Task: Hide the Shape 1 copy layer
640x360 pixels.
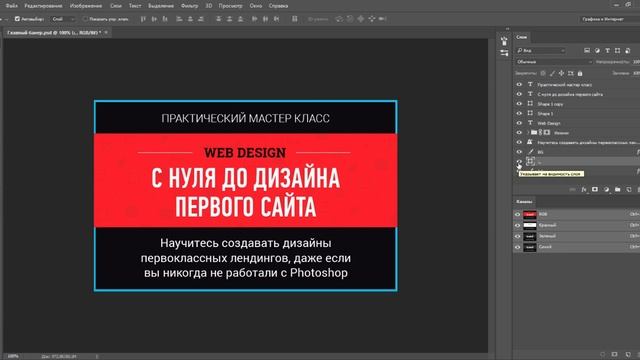Action: click(x=519, y=104)
